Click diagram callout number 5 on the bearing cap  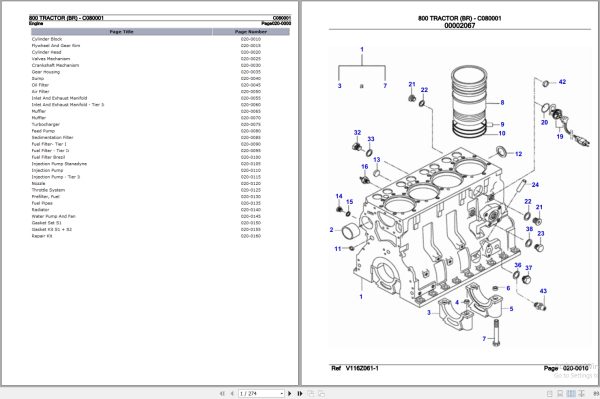[x=511, y=308]
